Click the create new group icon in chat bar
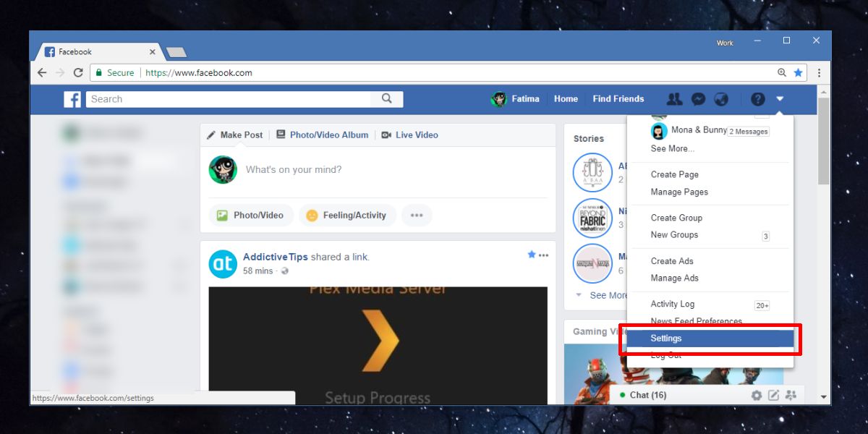Image resolution: width=868 pixels, height=434 pixels. pyautogui.click(x=791, y=395)
